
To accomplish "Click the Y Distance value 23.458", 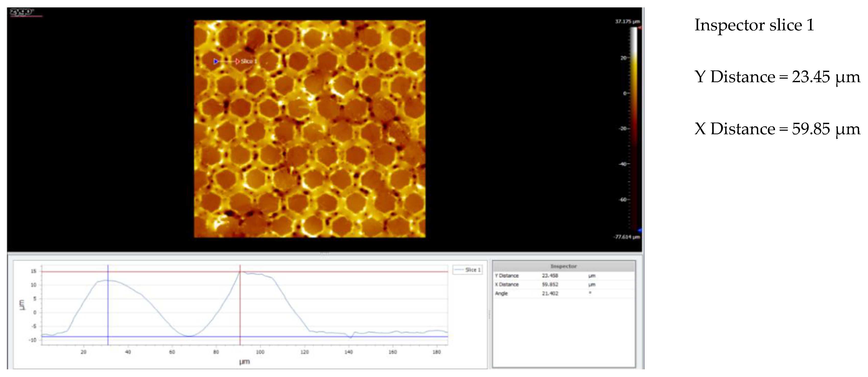I will point(550,276).
